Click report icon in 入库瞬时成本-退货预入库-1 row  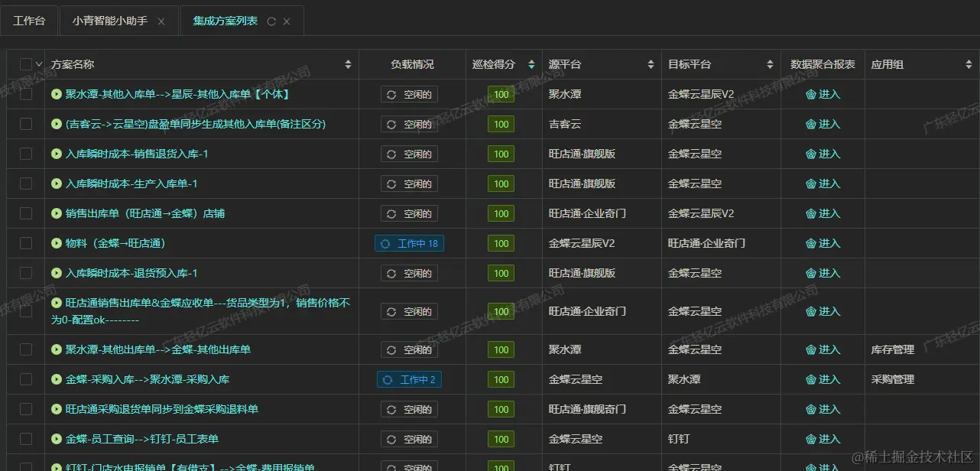(811, 274)
